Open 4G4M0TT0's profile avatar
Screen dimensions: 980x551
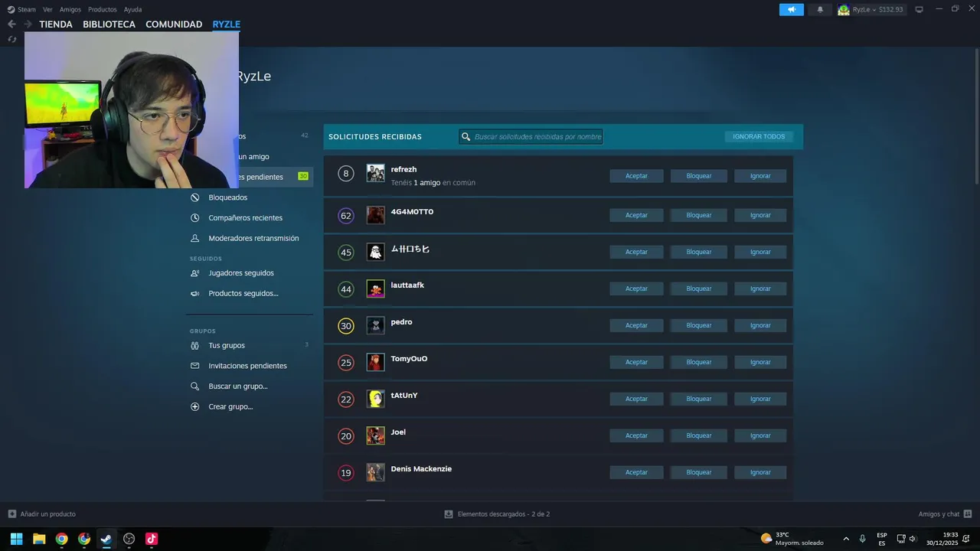click(375, 215)
